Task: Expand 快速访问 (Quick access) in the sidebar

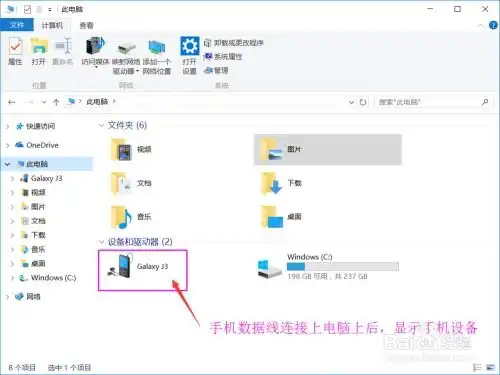Action: (x=8, y=126)
